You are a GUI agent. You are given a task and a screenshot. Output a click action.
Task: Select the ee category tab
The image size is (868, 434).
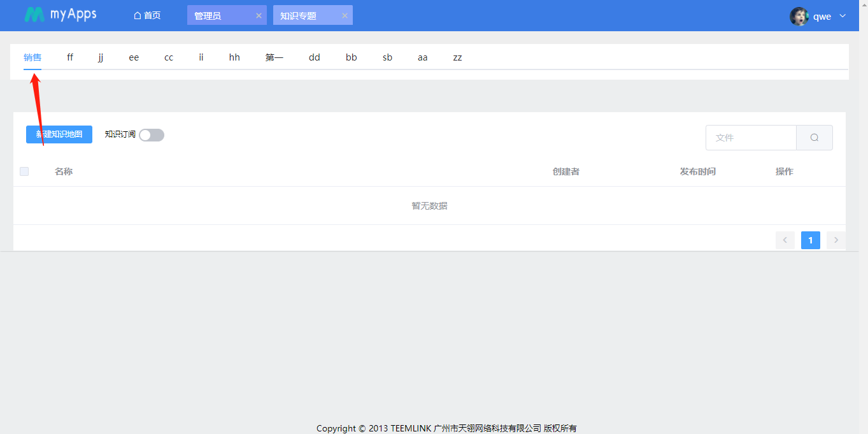coord(134,57)
